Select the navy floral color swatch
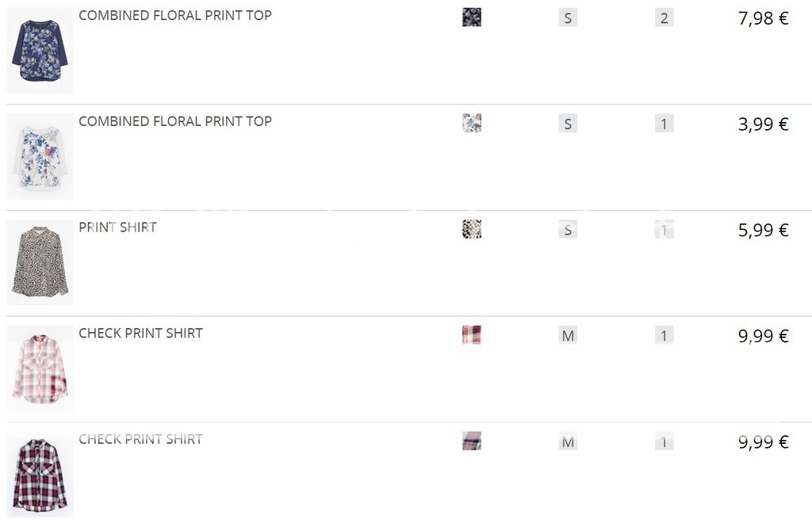Screen dimensions: 812x520 472,17
